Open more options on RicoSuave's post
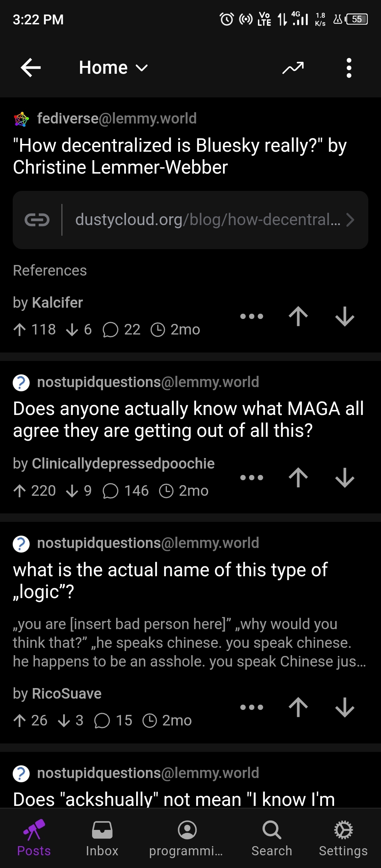381x868 pixels. (x=252, y=707)
